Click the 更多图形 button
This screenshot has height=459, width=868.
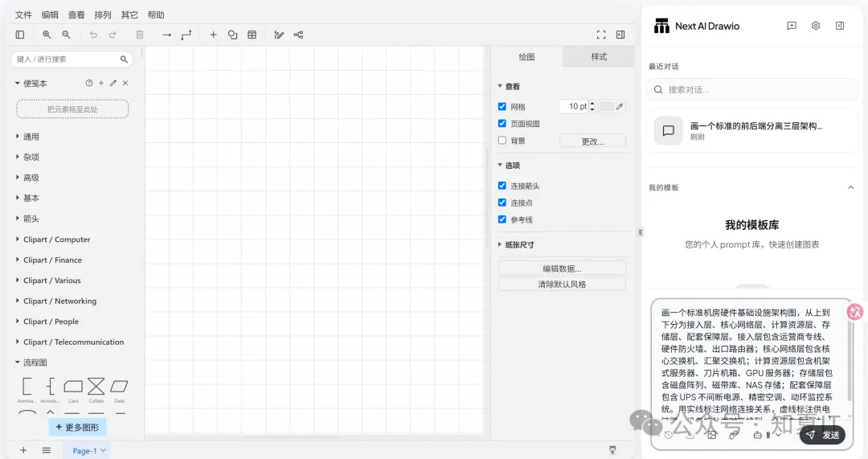click(x=77, y=427)
